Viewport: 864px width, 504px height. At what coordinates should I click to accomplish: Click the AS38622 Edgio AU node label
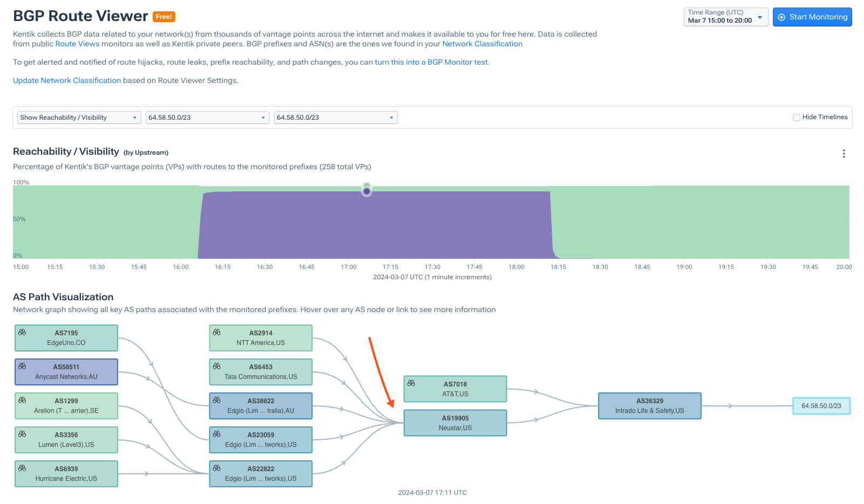click(x=261, y=406)
